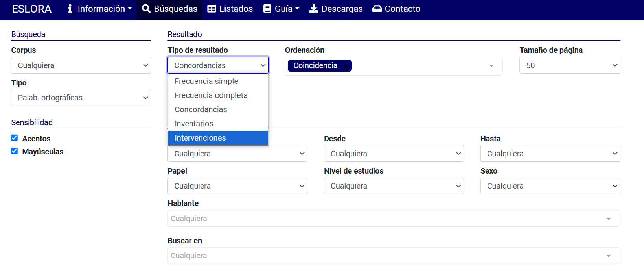
Task: Click the table icon beside Listados
Action: tap(212, 9)
